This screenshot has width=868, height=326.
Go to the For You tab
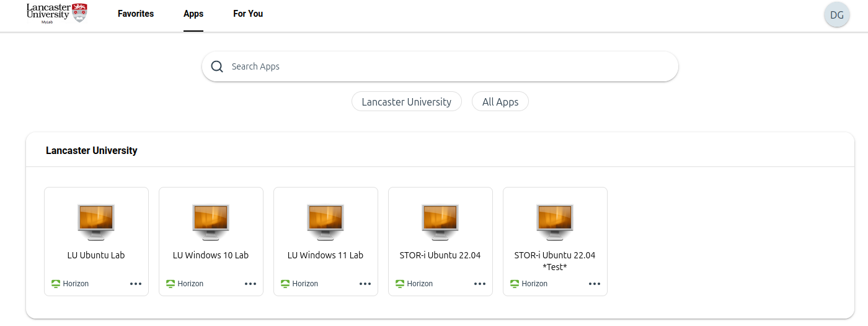tap(248, 14)
